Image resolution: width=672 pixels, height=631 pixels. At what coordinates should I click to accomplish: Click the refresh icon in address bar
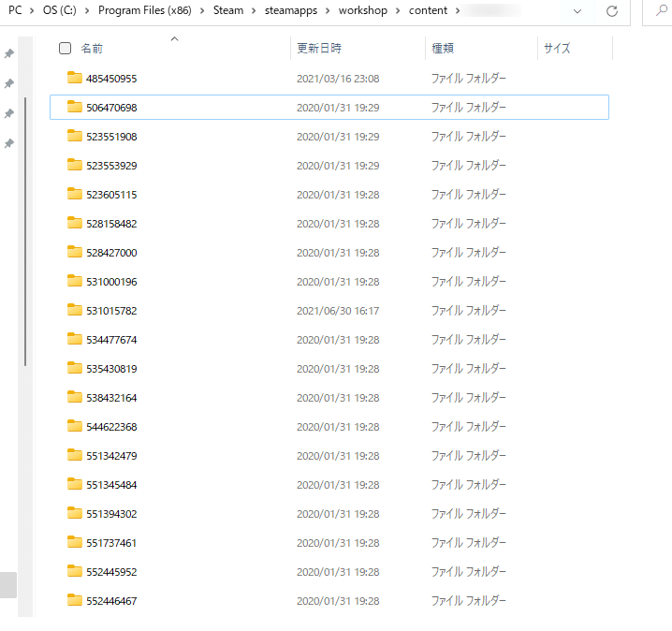[612, 11]
